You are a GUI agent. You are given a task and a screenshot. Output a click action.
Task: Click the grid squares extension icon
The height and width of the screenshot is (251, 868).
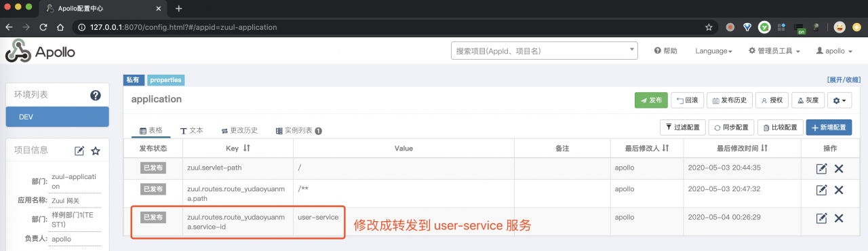coord(781,27)
